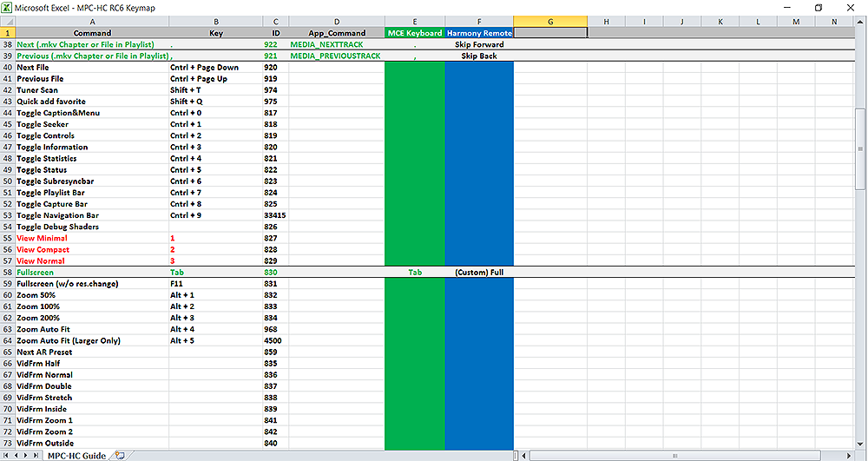Select the Zoom 100% cell
Image resolution: width=868 pixels, height=461 pixels.
pos(92,306)
